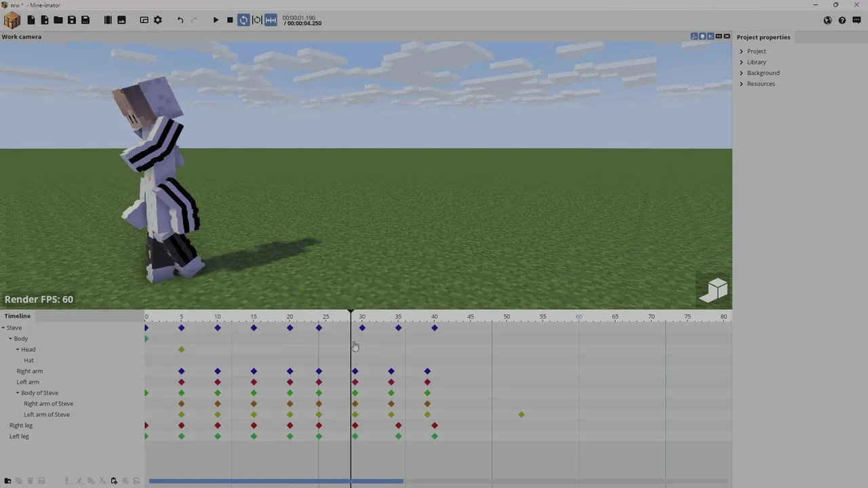Toggle seamless loop region button
The image size is (868, 488).
pos(257,20)
